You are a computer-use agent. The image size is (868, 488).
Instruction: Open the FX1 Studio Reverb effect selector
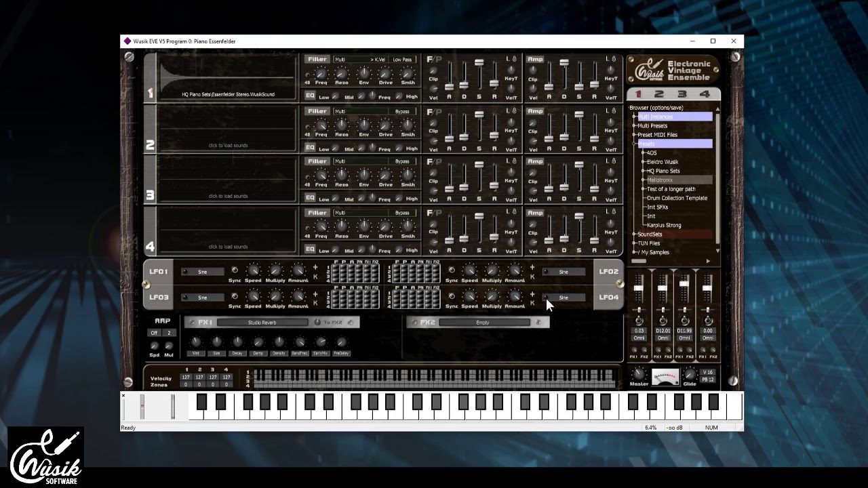(262, 323)
